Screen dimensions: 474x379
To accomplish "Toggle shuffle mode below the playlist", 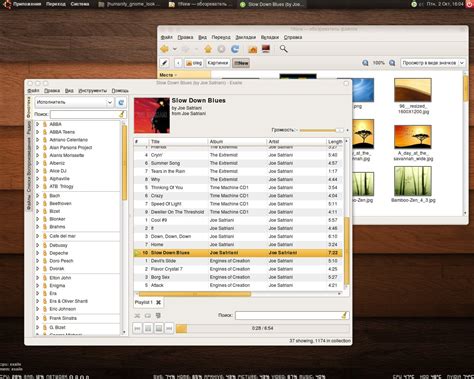I will click(x=137, y=315).
